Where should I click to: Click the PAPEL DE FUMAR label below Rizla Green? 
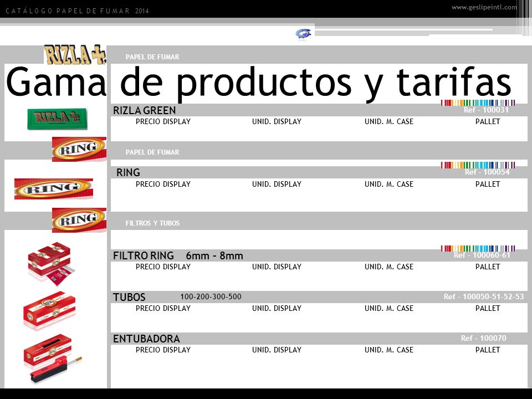(x=152, y=152)
